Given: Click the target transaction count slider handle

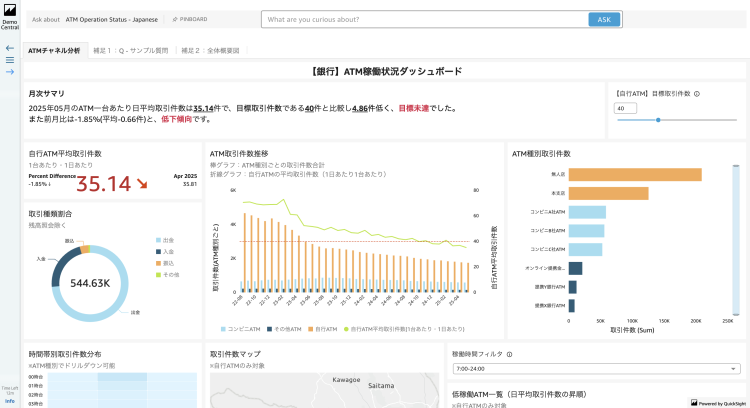Looking at the screenshot, I should [x=657, y=120].
